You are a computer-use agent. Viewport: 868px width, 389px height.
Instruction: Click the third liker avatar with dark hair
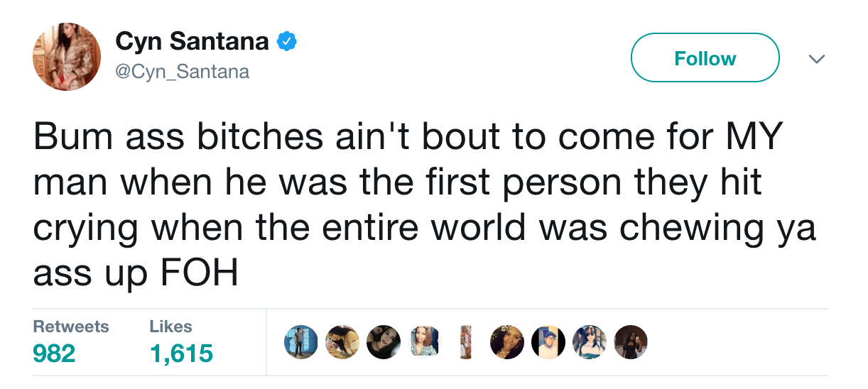coord(384,343)
